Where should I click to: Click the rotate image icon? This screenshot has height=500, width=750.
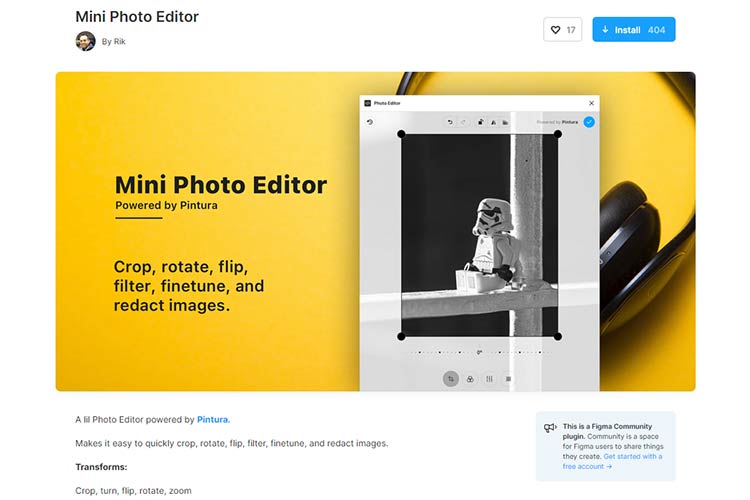[x=481, y=122]
